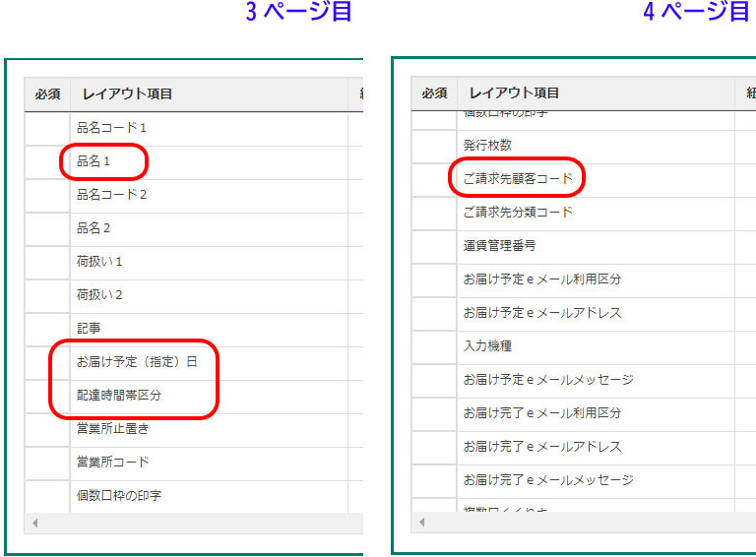Select the 記事 layout item

89,328
